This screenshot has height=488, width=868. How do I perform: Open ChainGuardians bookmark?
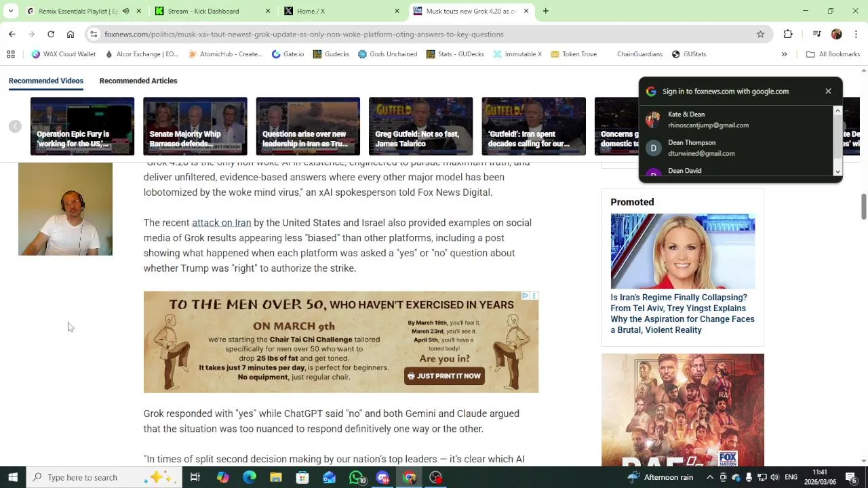point(639,54)
